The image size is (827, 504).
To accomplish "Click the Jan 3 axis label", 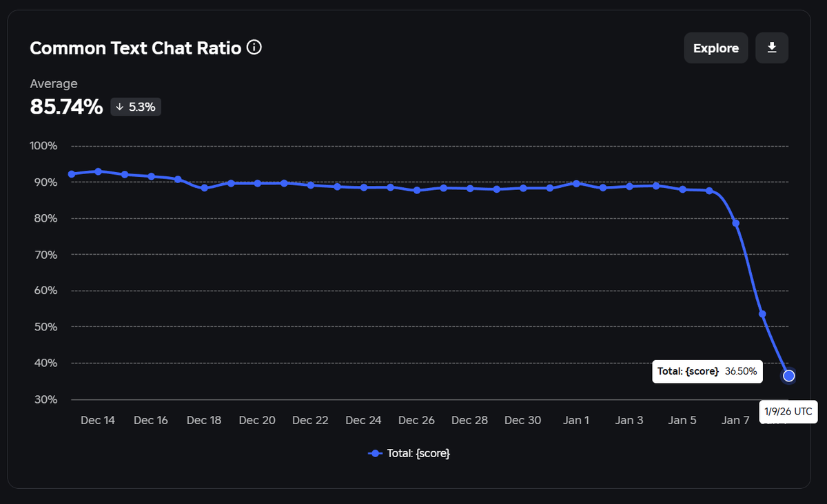I will point(629,420).
